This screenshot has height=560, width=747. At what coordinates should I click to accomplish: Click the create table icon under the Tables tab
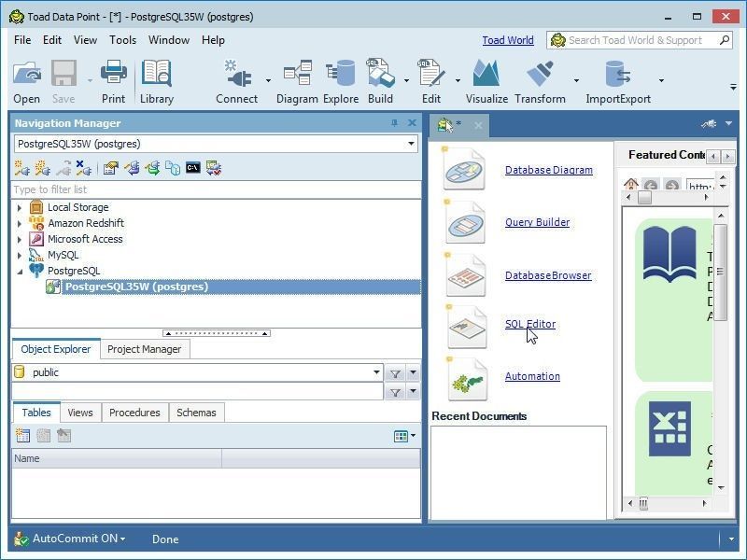pos(22,436)
